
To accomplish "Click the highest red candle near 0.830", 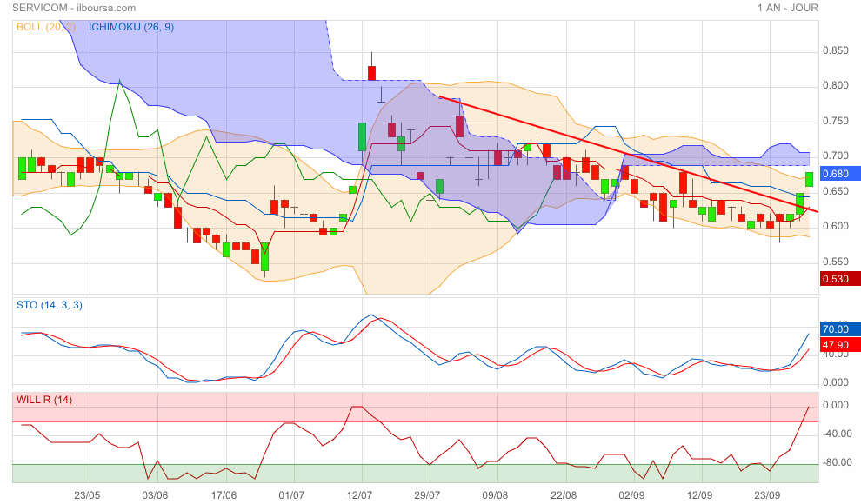I will click(x=371, y=73).
